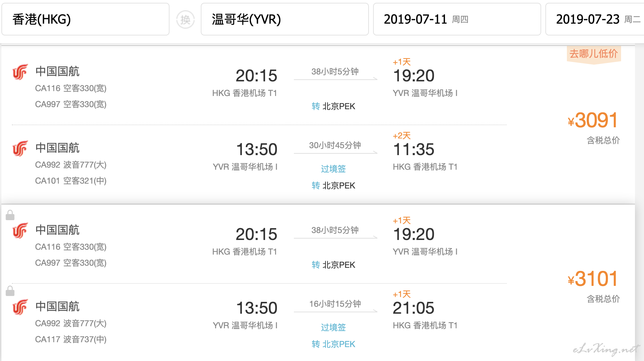Edit the departure city field 香港(HKG)
This screenshot has height=361, width=644.
pyautogui.click(x=85, y=19)
